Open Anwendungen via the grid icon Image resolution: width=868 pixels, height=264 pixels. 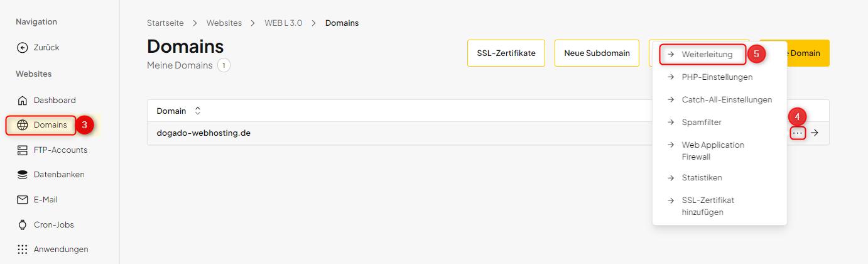[23, 249]
